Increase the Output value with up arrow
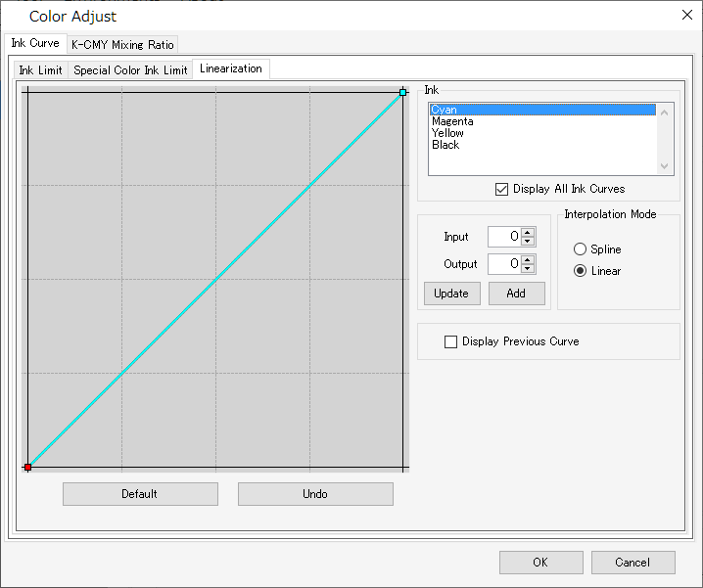Viewport: 703px width, 588px height. [529, 259]
